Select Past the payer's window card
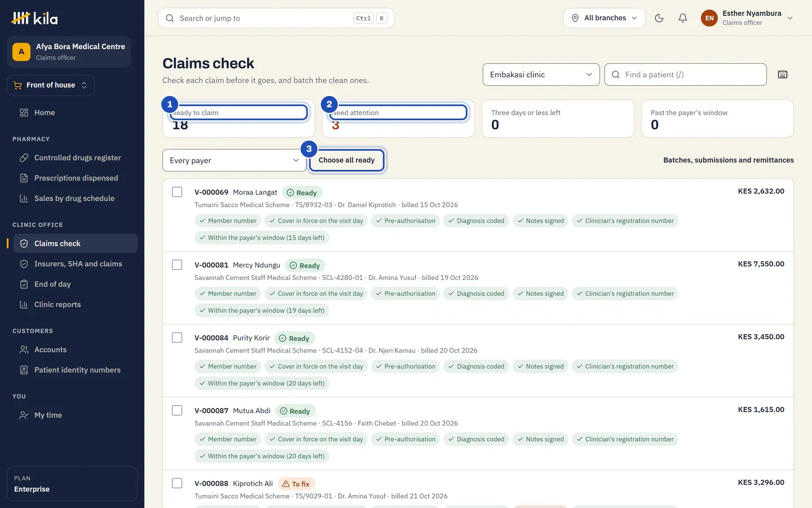The image size is (812, 508). [x=717, y=119]
